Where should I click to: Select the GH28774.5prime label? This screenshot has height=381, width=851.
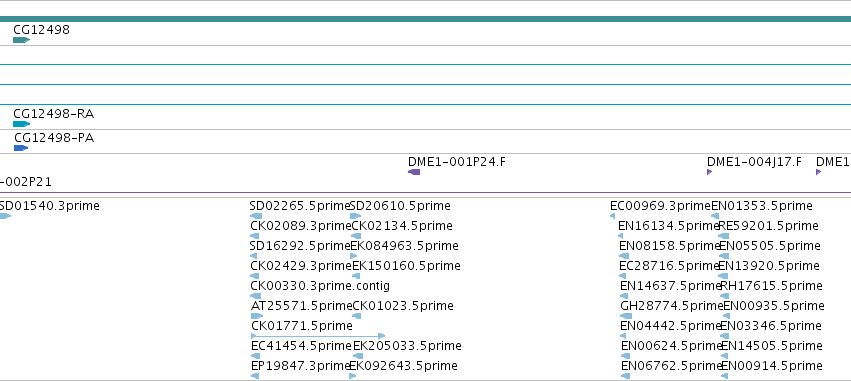(x=672, y=306)
